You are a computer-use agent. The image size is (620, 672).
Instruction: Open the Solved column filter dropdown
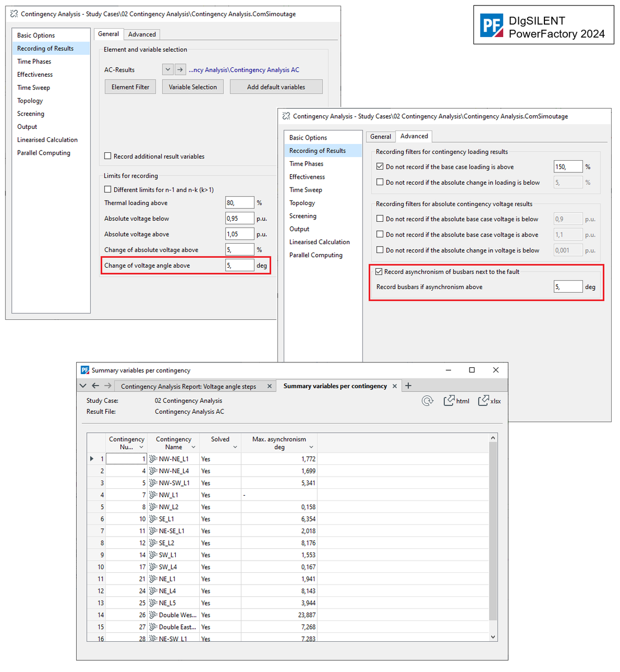pos(235,447)
